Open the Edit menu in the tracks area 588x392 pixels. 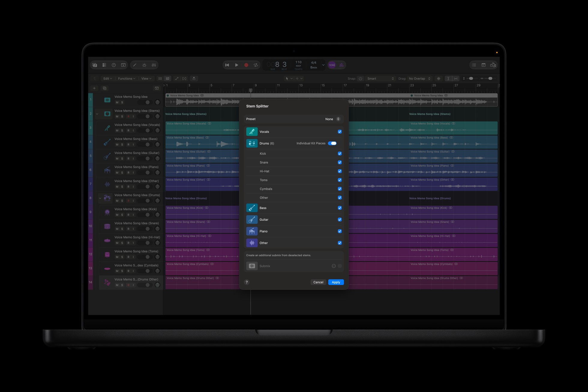(x=108, y=79)
